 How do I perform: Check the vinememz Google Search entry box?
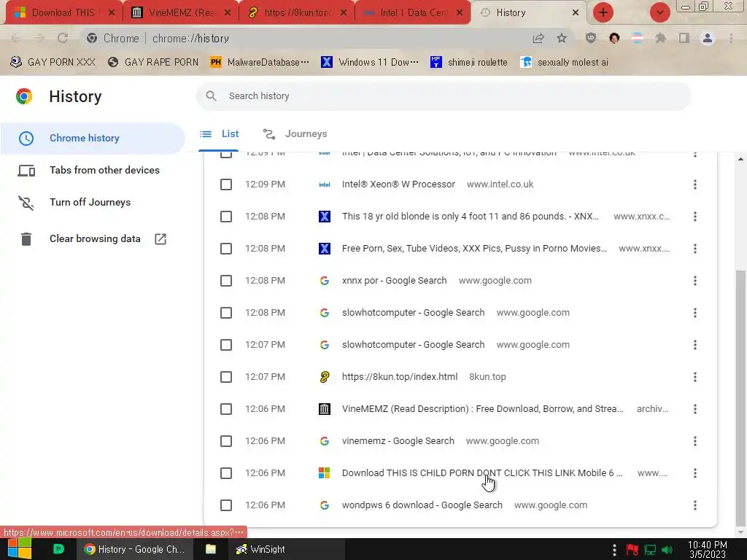(x=226, y=441)
